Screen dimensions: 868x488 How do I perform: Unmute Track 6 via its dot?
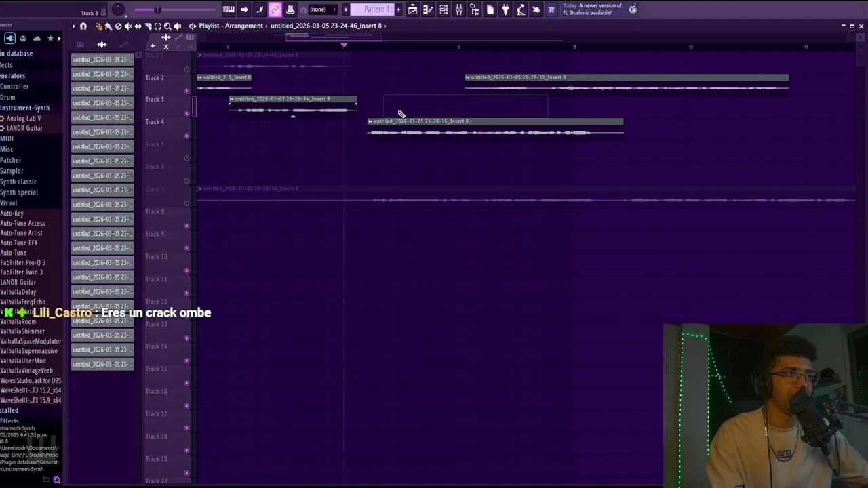coord(187,180)
